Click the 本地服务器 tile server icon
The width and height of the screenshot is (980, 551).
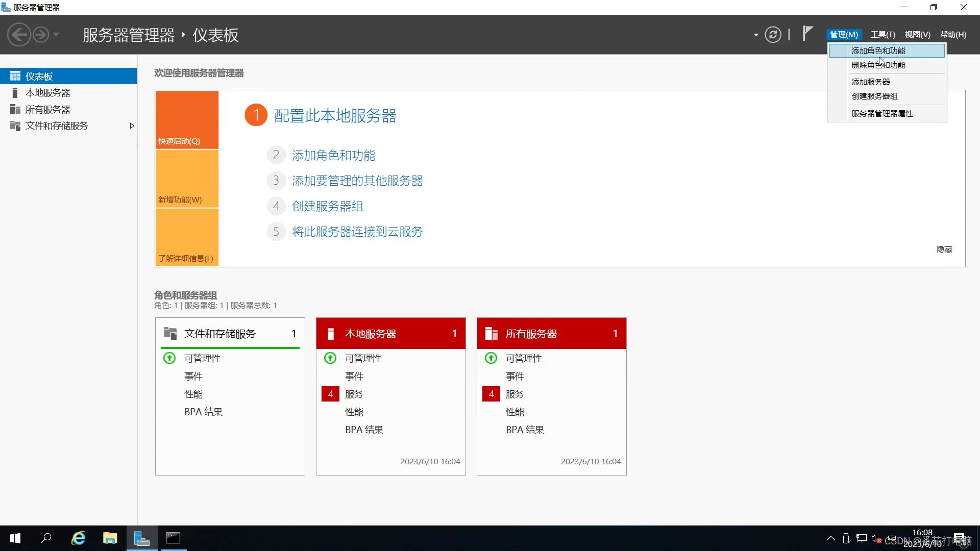click(331, 334)
